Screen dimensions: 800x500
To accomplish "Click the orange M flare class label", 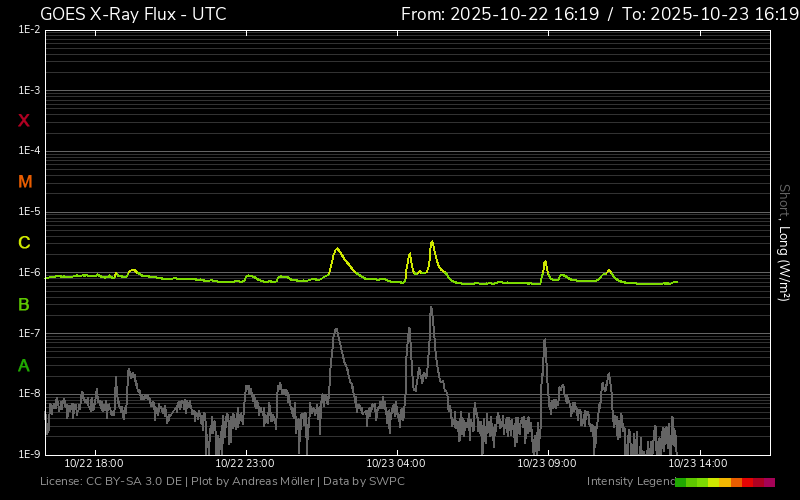I will coord(25,182).
